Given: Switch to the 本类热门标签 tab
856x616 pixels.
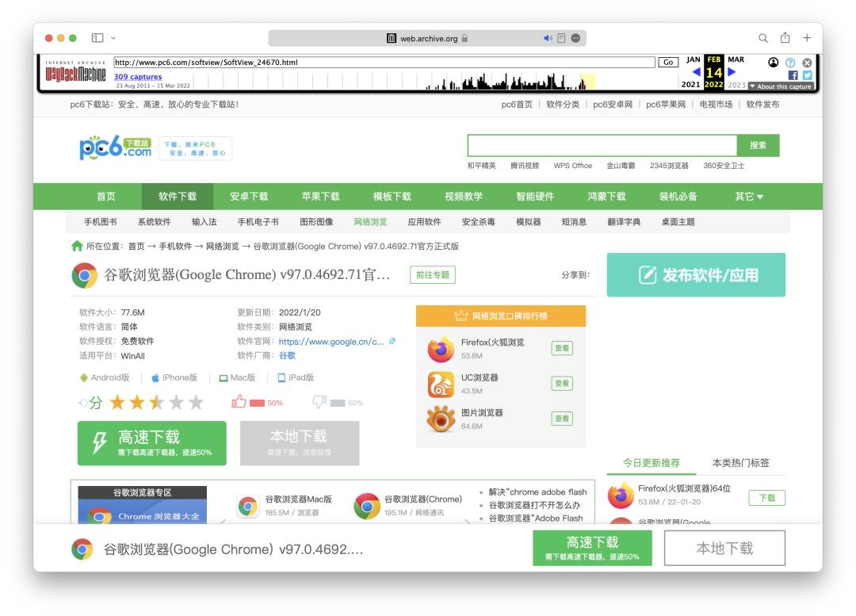Looking at the screenshot, I should point(741,463).
